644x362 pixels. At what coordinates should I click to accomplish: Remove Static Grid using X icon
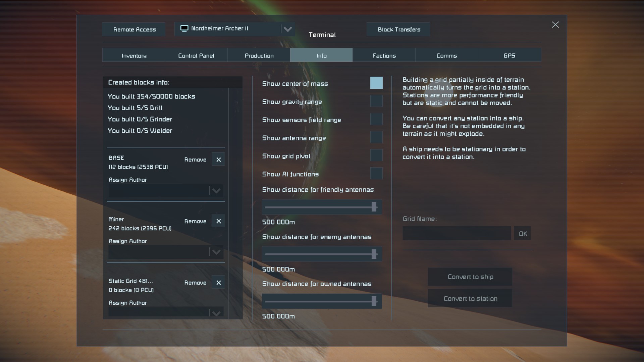pyautogui.click(x=218, y=283)
